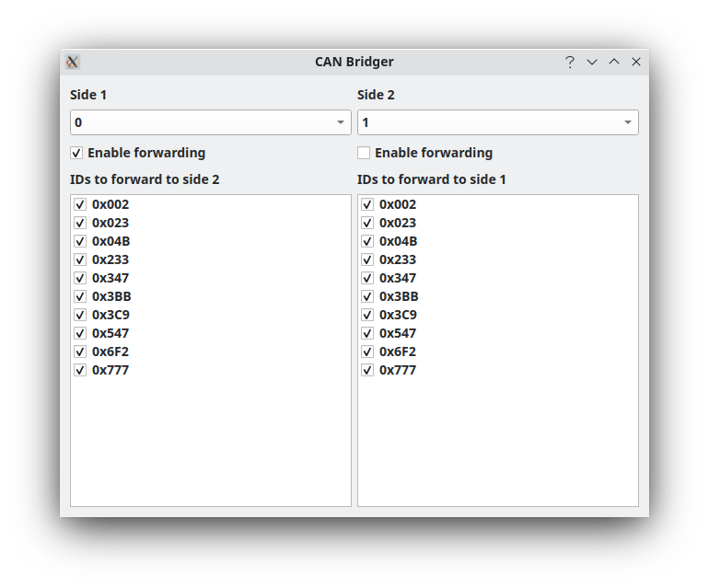Uncheck 0x002 in forward to side 2 list

pyautogui.click(x=80, y=204)
